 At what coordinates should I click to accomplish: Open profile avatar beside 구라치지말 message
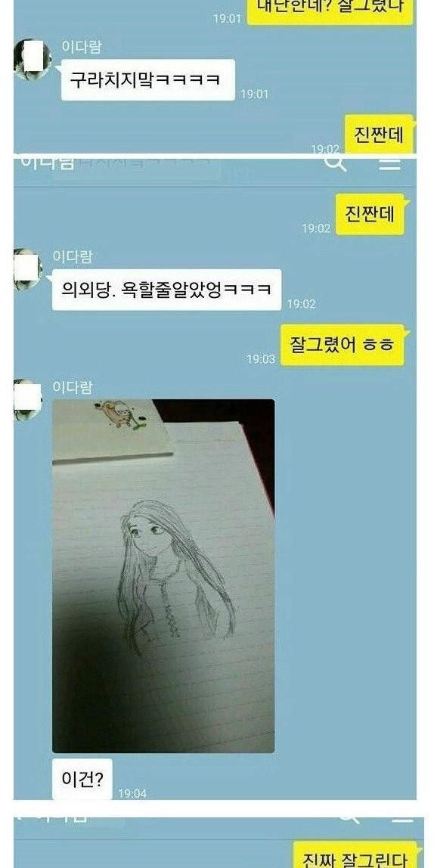coord(32,59)
